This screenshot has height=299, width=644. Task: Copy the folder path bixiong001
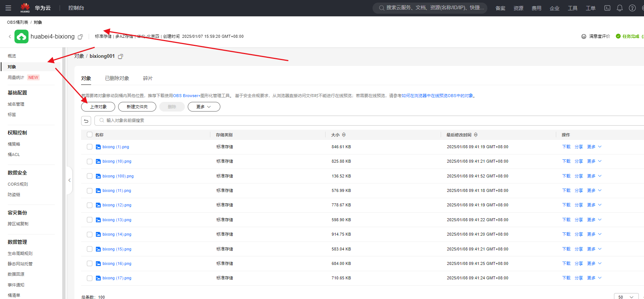click(x=120, y=56)
